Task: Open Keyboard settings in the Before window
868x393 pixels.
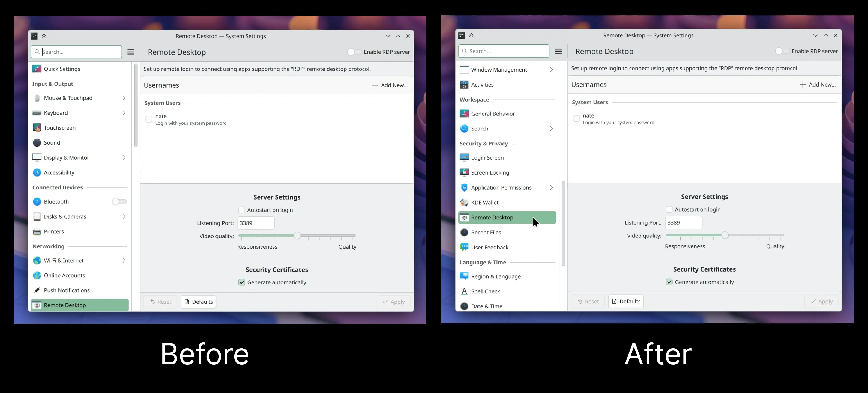Action: click(80, 113)
